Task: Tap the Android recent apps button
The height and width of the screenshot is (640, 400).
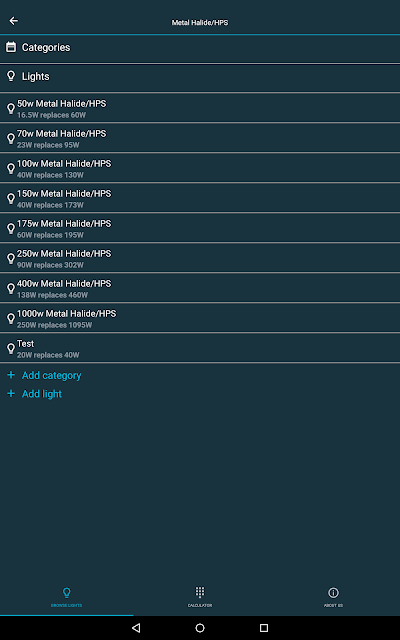Action: point(264,628)
